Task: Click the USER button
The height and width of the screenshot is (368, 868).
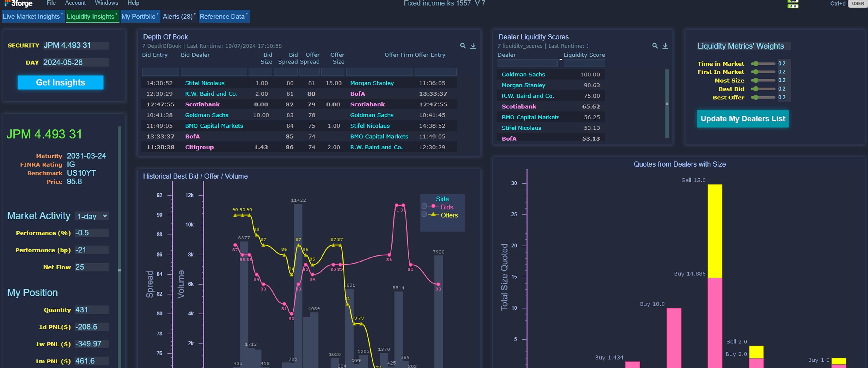Action: click(x=858, y=4)
